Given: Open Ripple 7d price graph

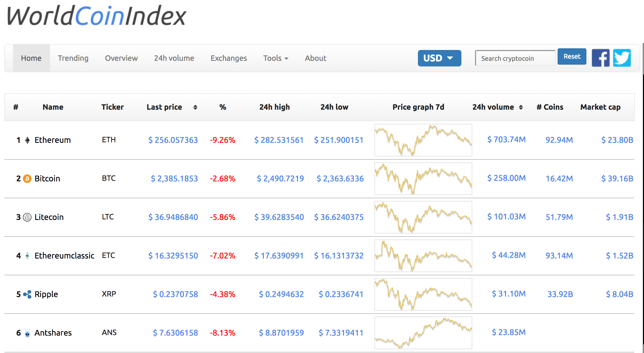Looking at the screenshot, I should pyautogui.click(x=423, y=294).
